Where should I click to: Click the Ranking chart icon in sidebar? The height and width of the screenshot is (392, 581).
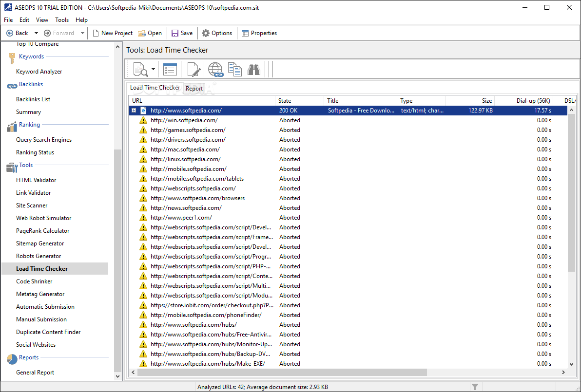click(12, 127)
